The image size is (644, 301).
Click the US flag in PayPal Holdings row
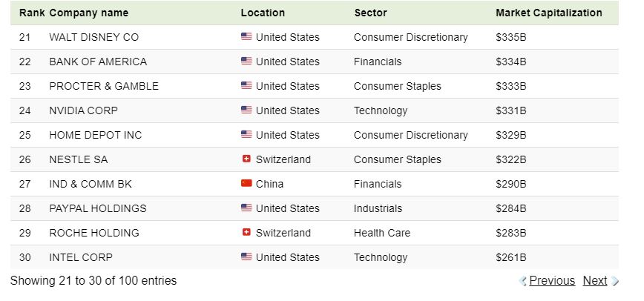point(246,208)
